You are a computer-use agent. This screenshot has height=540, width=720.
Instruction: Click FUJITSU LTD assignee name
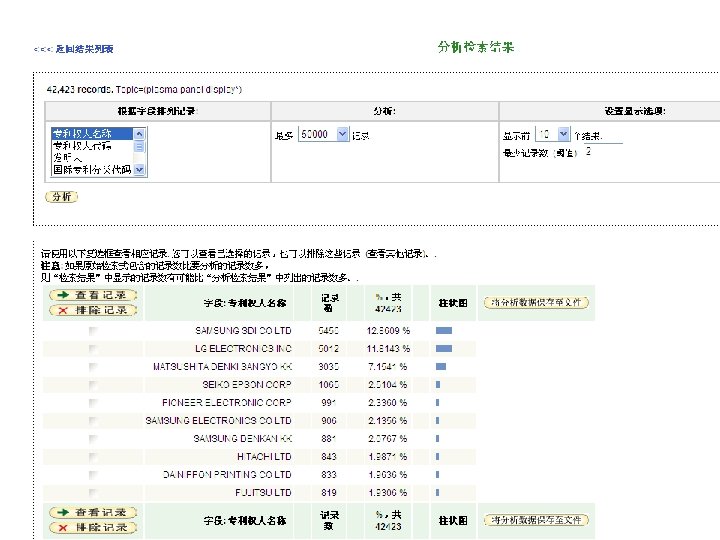[x=263, y=492]
